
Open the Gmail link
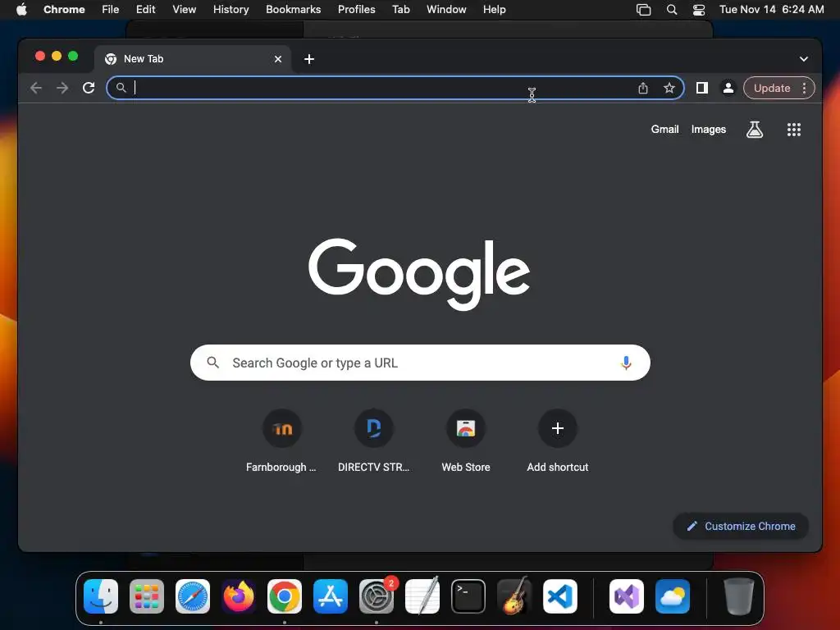(664, 129)
